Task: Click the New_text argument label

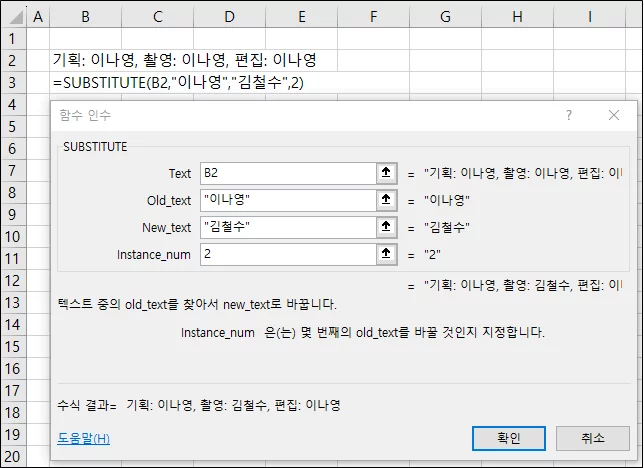Action: tap(166, 228)
